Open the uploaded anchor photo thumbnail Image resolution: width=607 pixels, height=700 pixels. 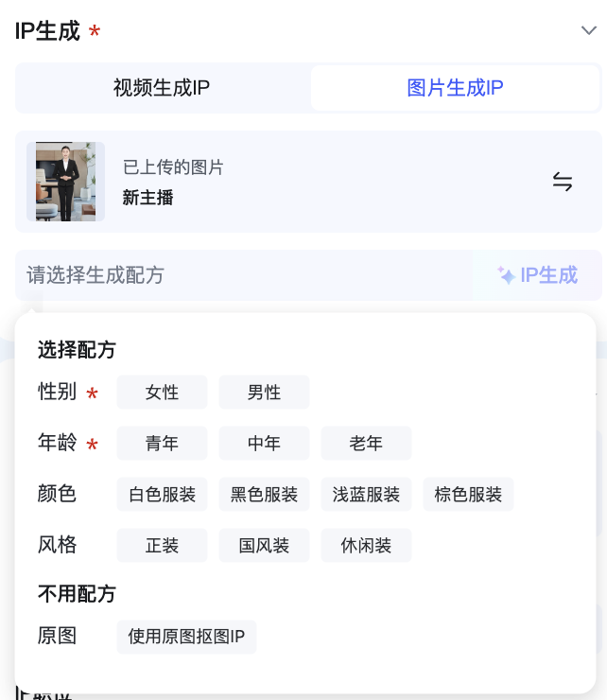click(65, 182)
